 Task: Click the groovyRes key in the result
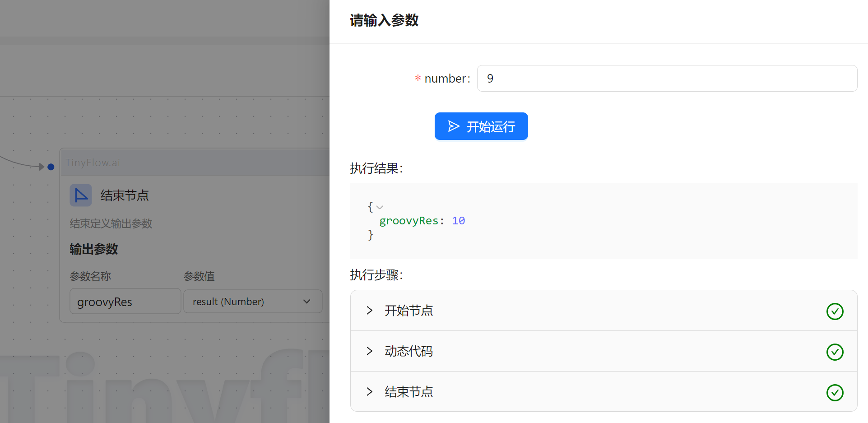pos(408,221)
